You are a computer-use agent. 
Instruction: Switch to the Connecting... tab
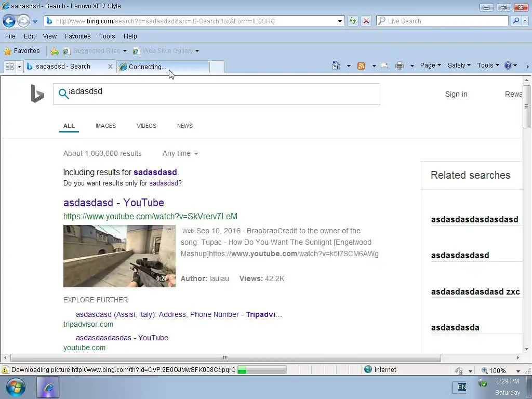pyautogui.click(x=163, y=67)
